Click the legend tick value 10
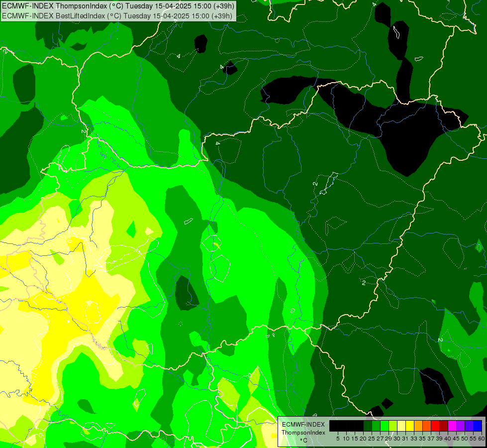 pos(346,439)
